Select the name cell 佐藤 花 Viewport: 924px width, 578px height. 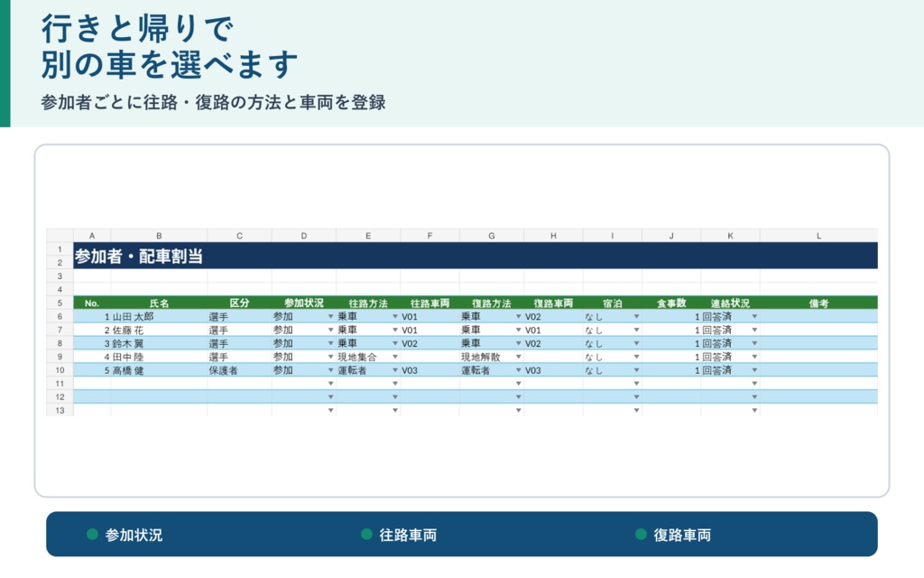159,331
